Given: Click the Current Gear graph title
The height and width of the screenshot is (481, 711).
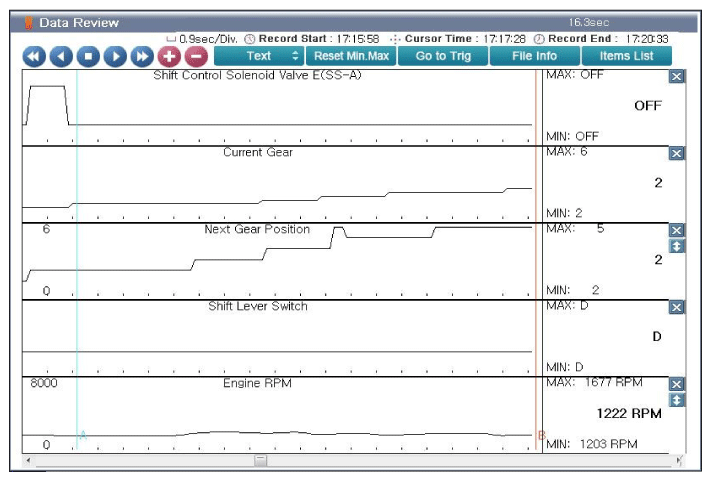Looking at the screenshot, I should [258, 152].
